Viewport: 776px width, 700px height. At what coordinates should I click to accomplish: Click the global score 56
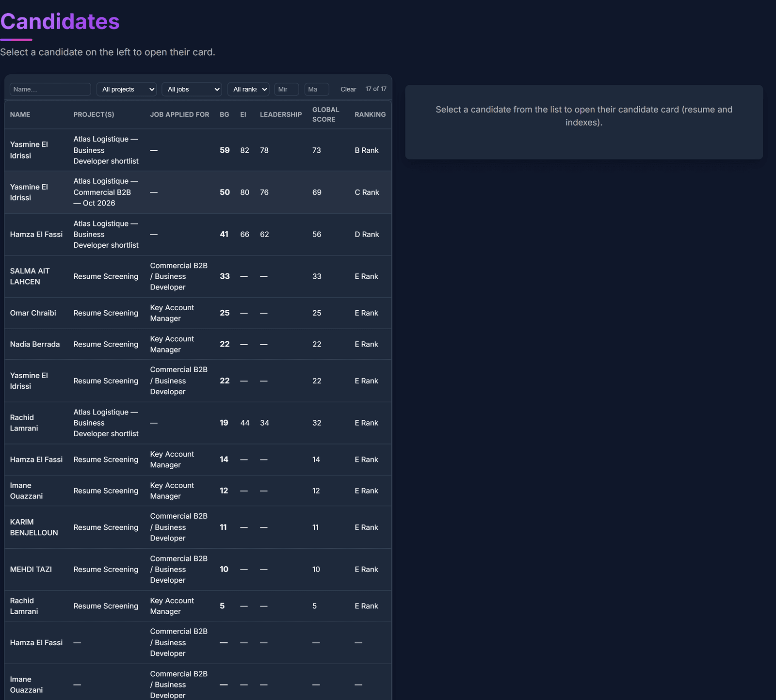pos(317,235)
